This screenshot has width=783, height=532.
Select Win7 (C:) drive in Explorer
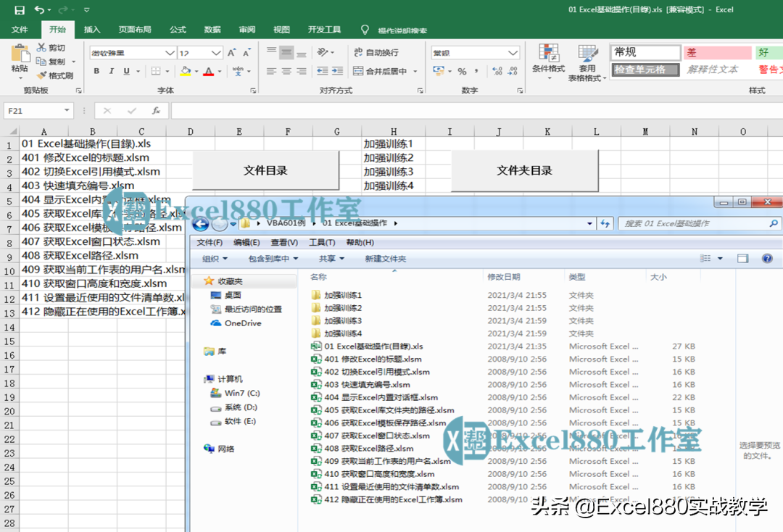235,394
